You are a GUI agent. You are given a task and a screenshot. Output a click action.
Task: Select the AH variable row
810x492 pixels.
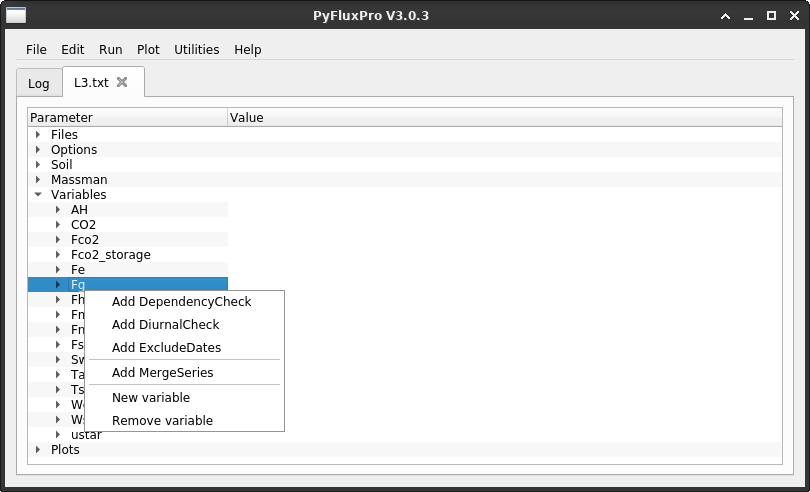[128, 209]
